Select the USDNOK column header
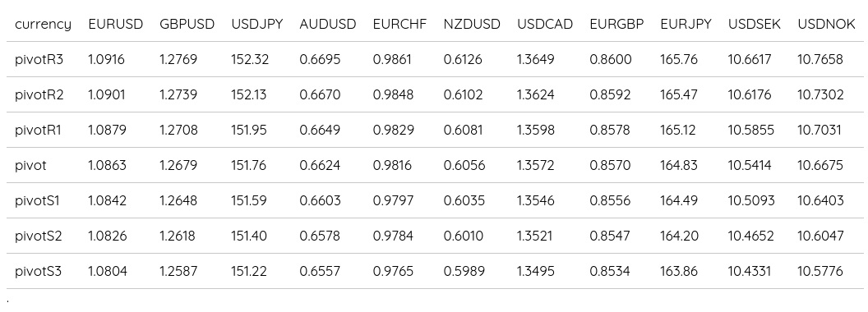 [826, 25]
